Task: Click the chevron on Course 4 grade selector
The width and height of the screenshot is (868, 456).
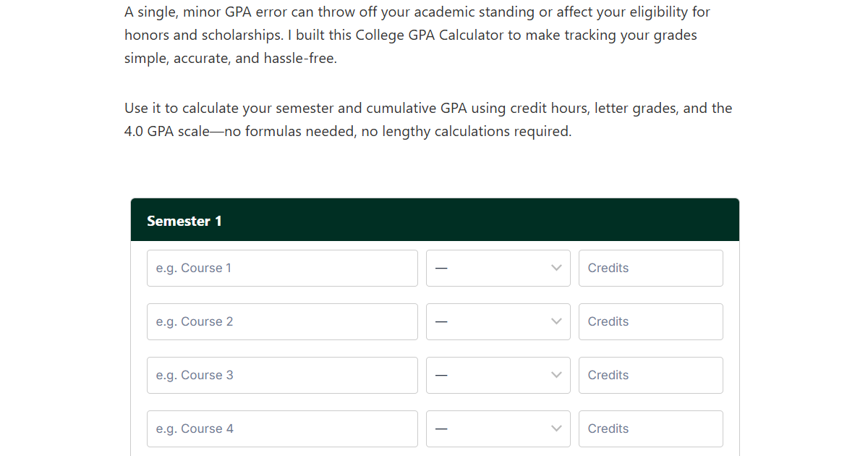Action: 556,428
